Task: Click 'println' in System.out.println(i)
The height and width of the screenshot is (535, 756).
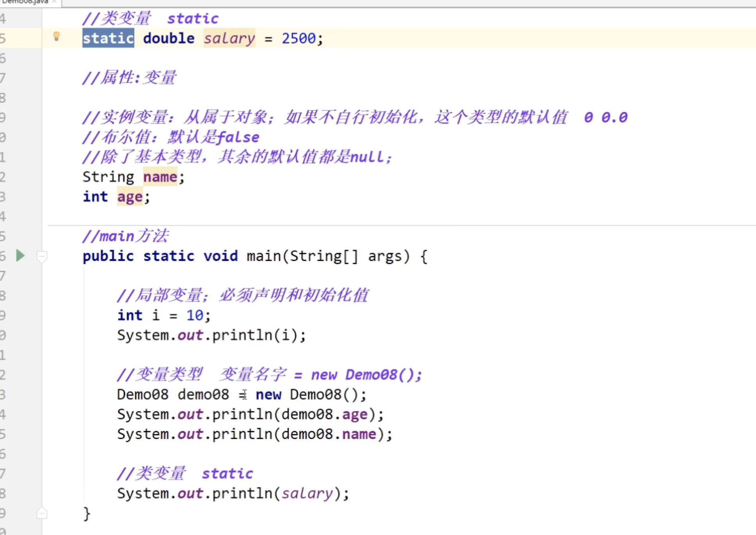Action: pyautogui.click(x=242, y=335)
